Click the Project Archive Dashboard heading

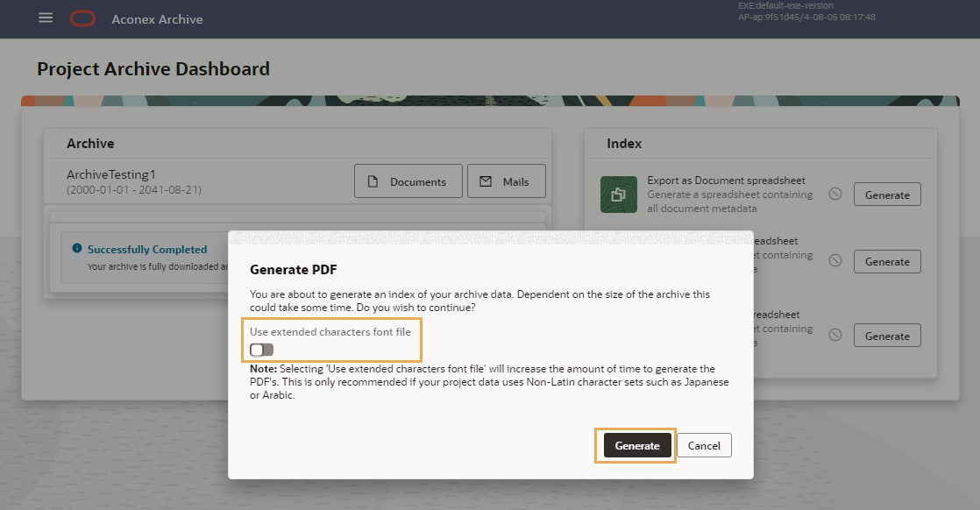(153, 68)
